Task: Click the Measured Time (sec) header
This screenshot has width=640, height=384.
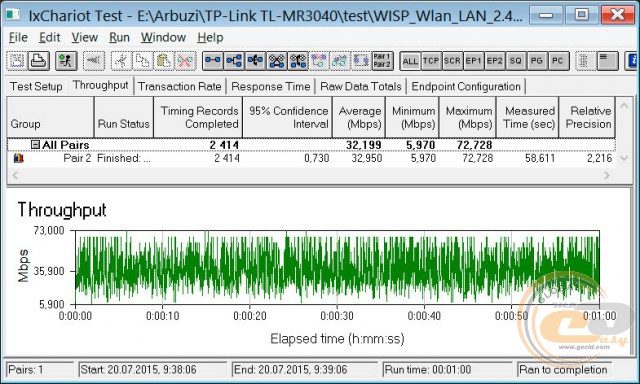Action: (x=528, y=117)
